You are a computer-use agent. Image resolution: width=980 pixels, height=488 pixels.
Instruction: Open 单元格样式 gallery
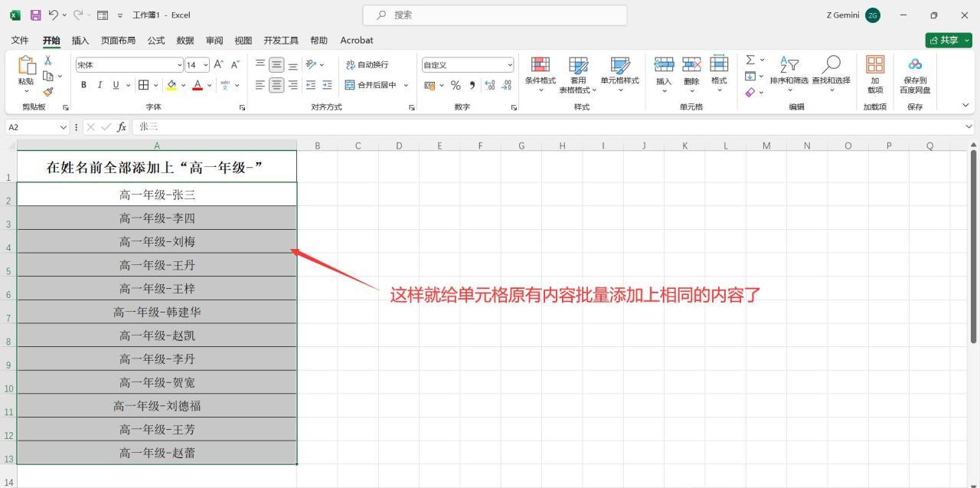[619, 74]
